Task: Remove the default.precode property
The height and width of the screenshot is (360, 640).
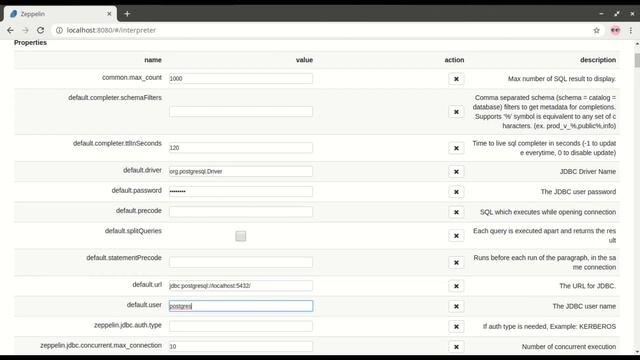Action: pos(456,212)
